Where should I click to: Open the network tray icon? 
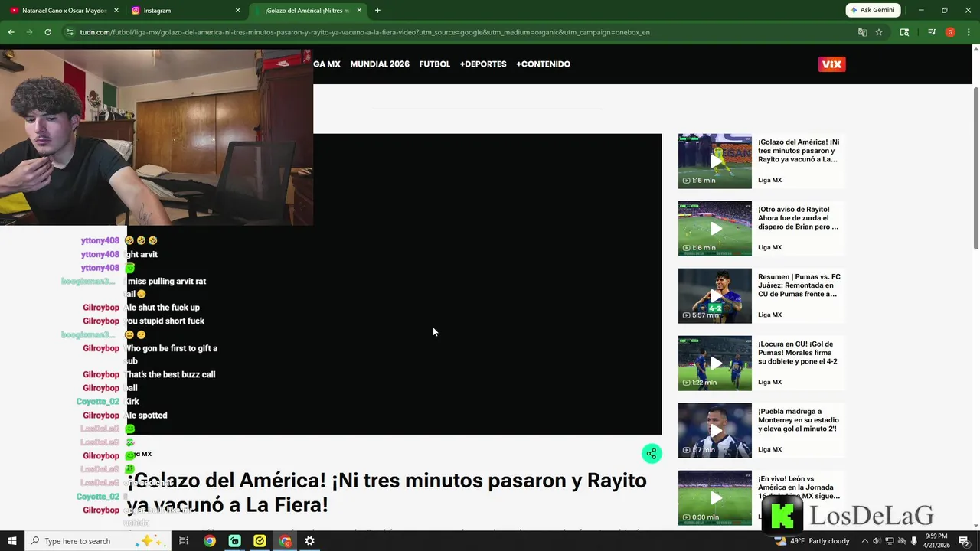coord(889,541)
